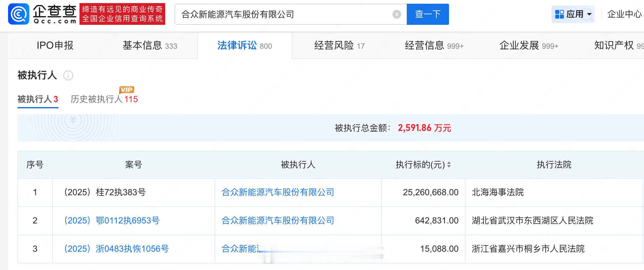Click the amount 25,260,668.00
644x270 pixels.
tap(431, 192)
